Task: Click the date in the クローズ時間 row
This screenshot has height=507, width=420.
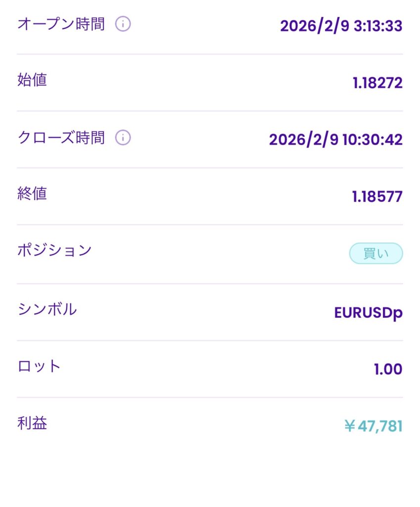Action: coord(303,140)
